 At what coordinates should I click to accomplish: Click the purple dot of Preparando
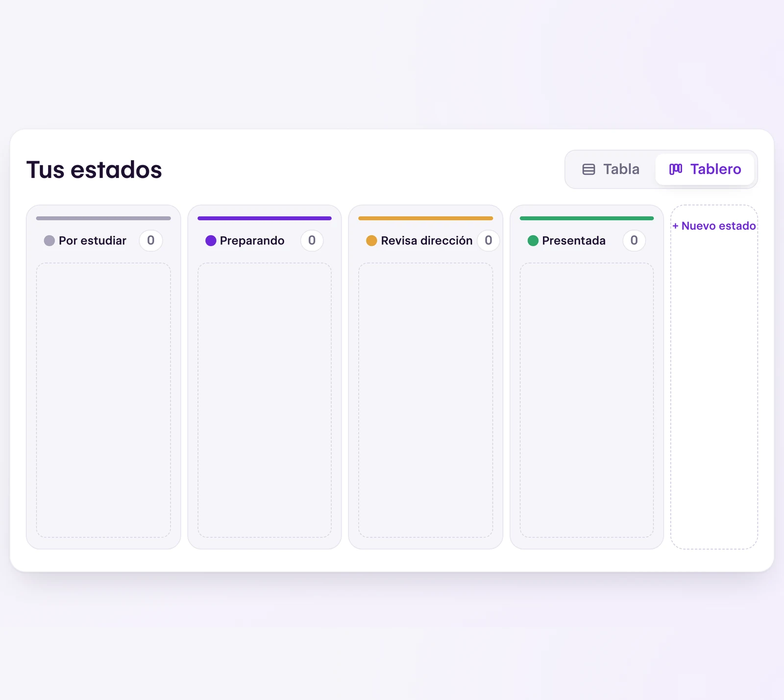pos(211,241)
